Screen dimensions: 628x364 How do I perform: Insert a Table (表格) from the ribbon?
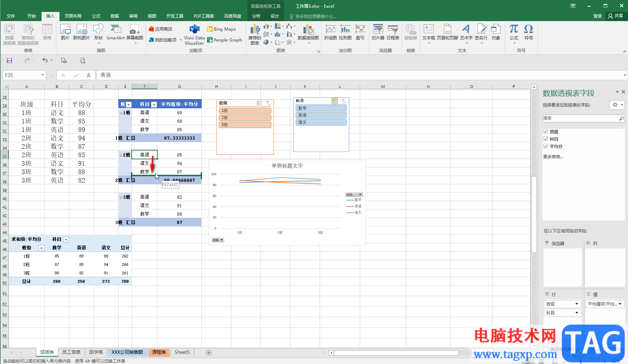click(x=47, y=32)
